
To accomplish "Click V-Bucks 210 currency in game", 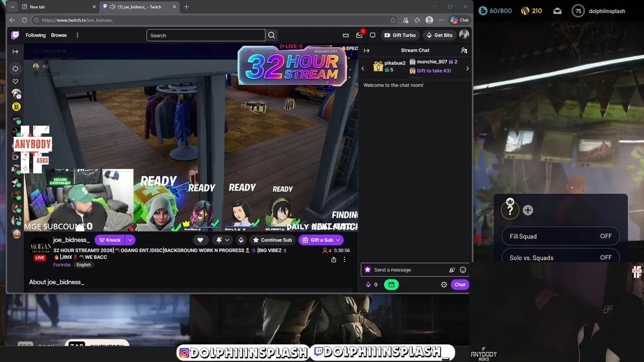I will pos(531,11).
